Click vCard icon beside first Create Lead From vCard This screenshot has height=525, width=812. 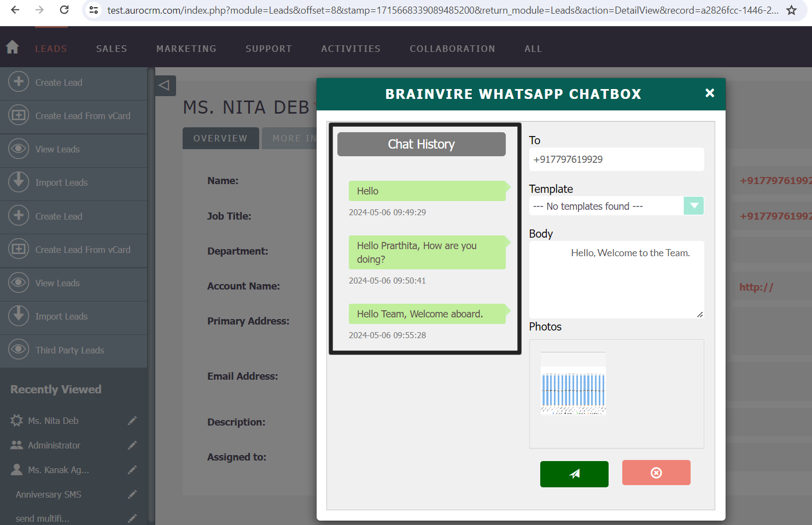[19, 115]
